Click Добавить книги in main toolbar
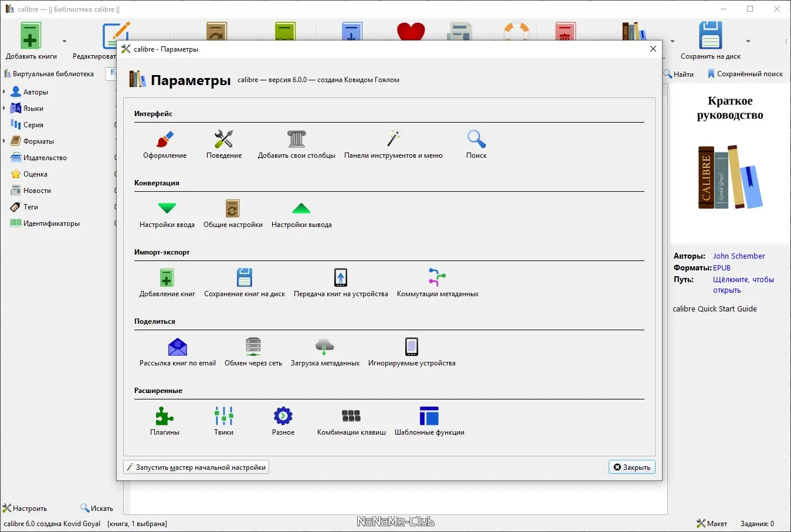Viewport: 791px width, 532px height. [31, 41]
